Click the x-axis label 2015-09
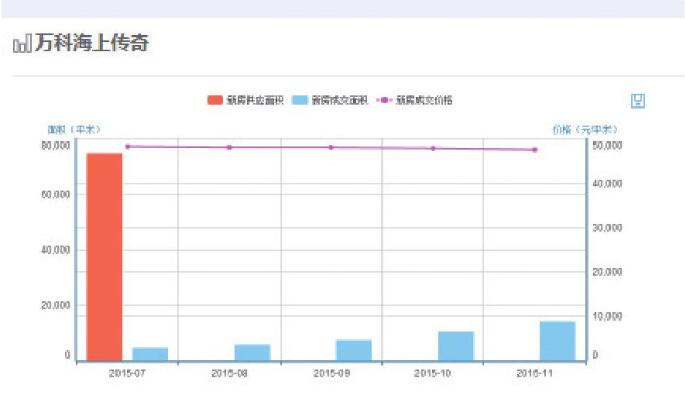 [332, 374]
